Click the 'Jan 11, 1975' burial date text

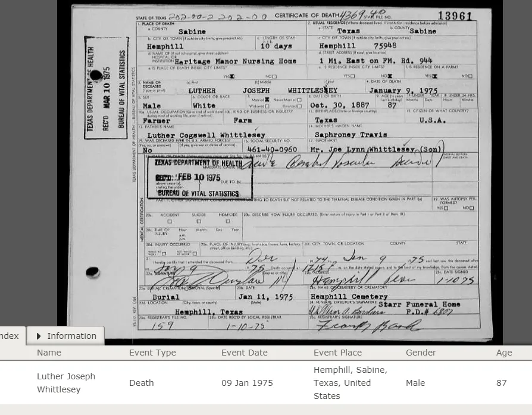[x=265, y=297]
